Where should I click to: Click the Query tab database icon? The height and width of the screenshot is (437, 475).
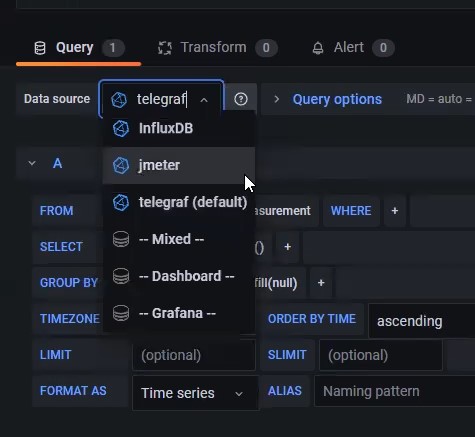click(40, 48)
